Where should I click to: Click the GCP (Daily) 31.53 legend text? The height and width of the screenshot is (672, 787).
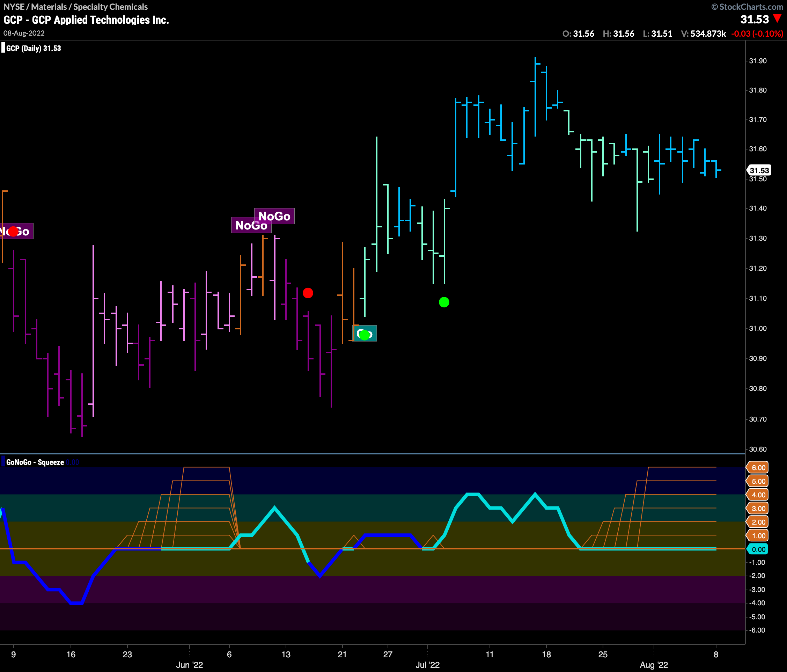(x=34, y=48)
